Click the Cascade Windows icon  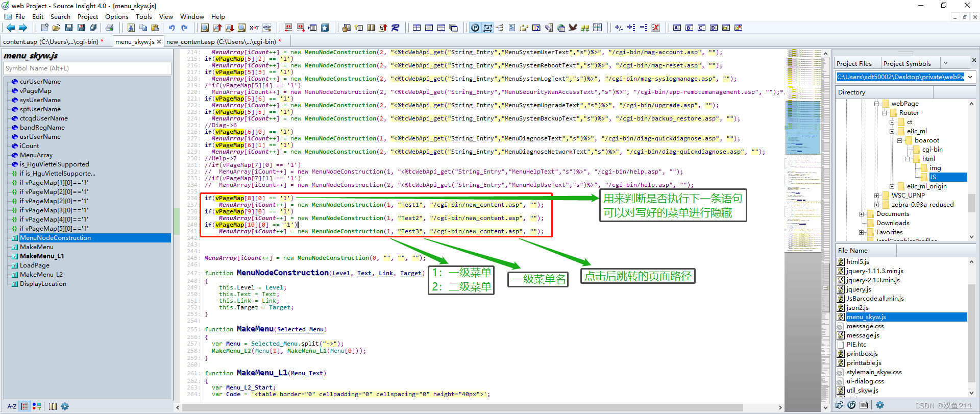454,28
